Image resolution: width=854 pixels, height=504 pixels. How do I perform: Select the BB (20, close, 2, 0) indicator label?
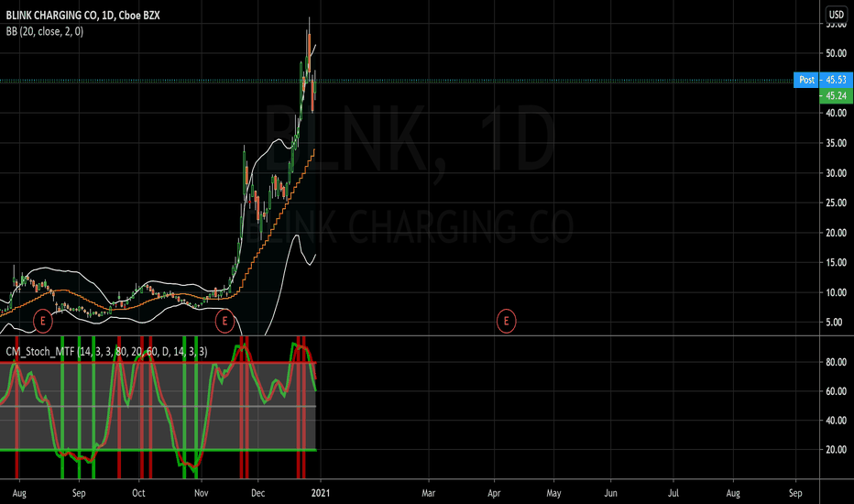pos(45,31)
